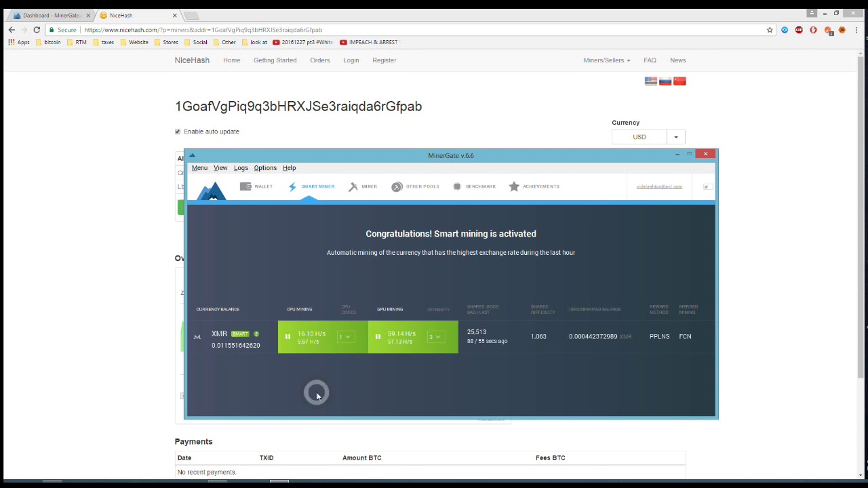The width and height of the screenshot is (868, 488).
Task: Open the RTM bookmarks folder
Action: point(77,42)
